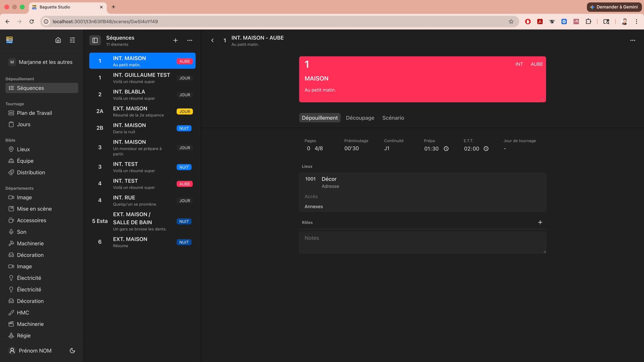Click the clock icon next to E.T.T.
The height and width of the screenshot is (362, 644).
(486, 149)
